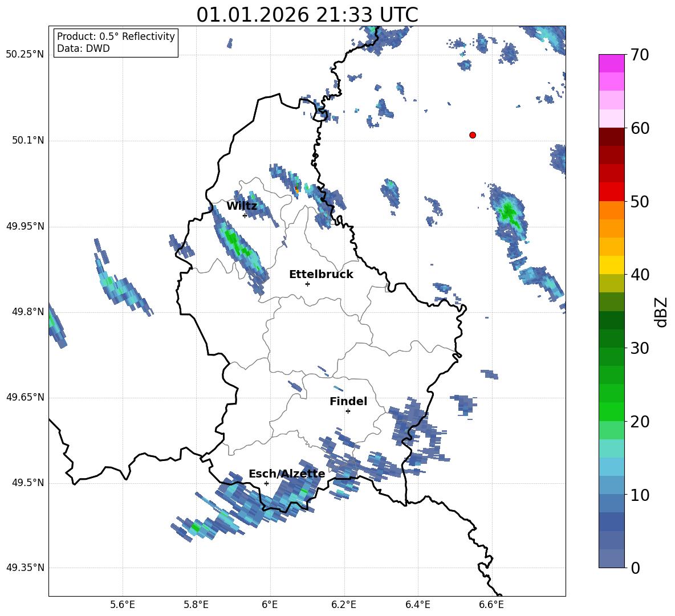Screen dimensions: 675x616
Task: Click the 30 value on colorbar
Action: point(640,348)
